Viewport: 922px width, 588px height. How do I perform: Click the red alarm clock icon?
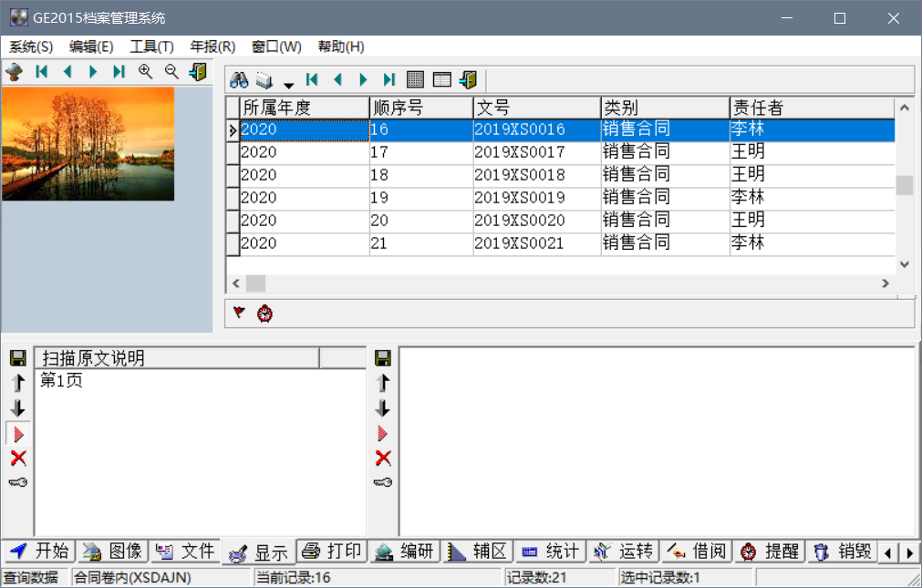tap(265, 314)
